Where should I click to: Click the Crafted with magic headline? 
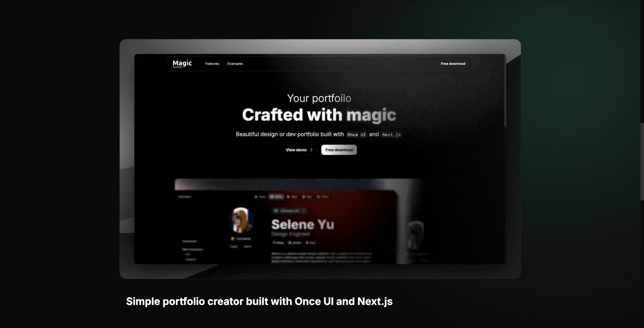click(x=319, y=115)
